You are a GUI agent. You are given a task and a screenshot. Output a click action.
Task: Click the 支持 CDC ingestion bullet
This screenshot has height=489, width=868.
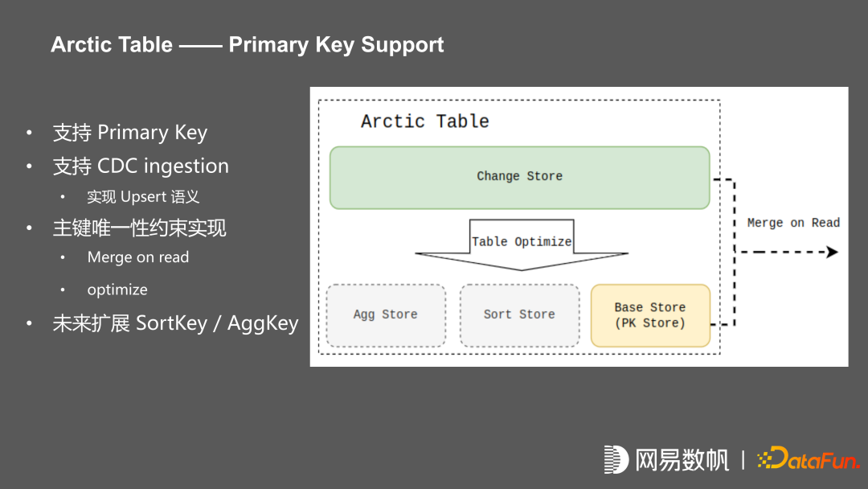(x=141, y=166)
